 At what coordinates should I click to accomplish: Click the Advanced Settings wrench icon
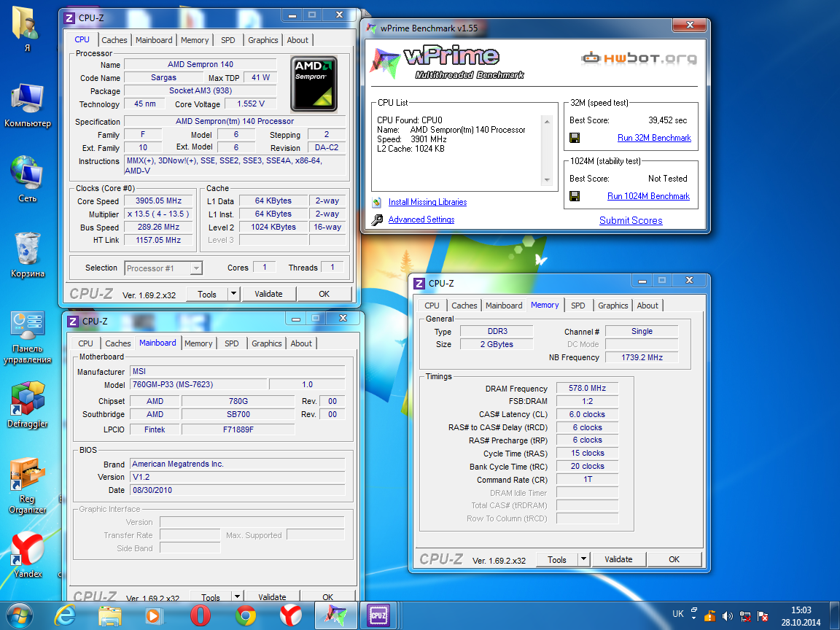[x=377, y=219]
